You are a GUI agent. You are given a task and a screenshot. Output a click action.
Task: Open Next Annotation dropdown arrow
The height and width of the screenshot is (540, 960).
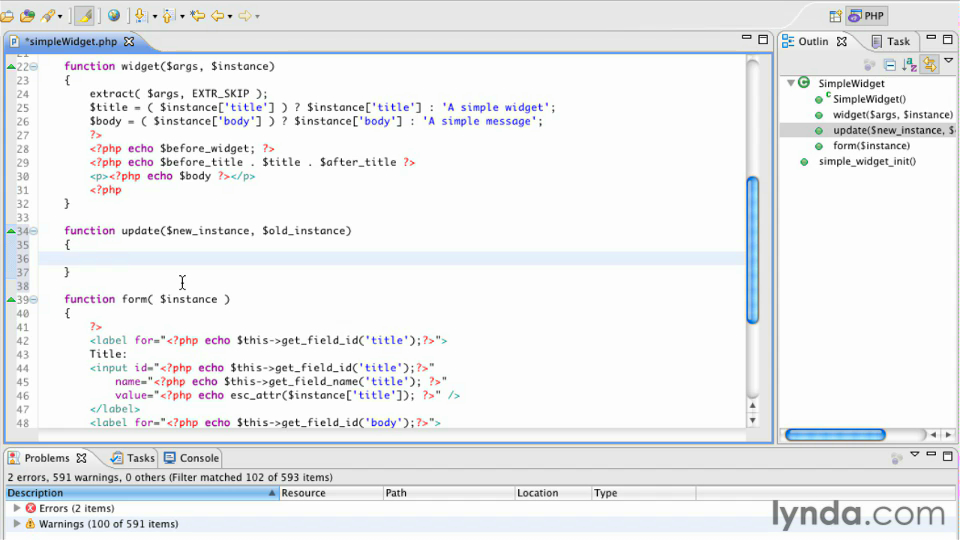pos(155,17)
